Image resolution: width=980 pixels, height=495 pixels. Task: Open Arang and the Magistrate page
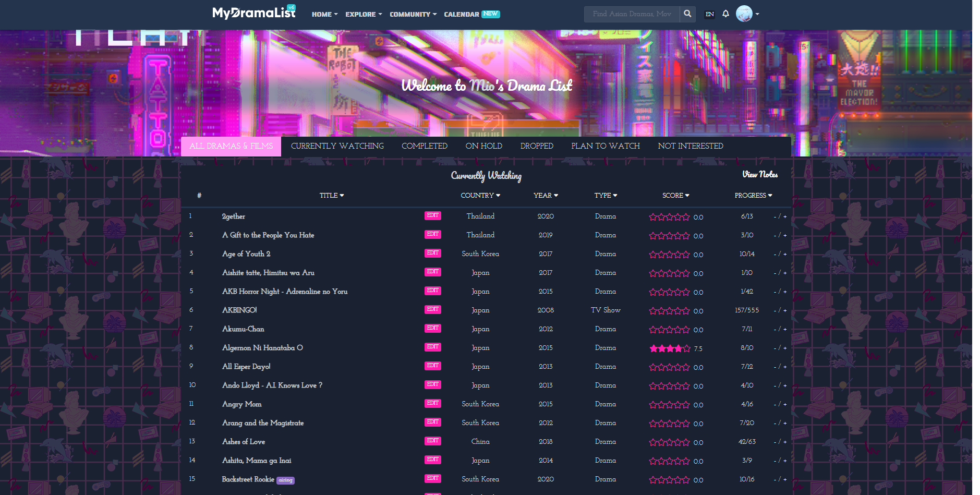pyautogui.click(x=263, y=423)
